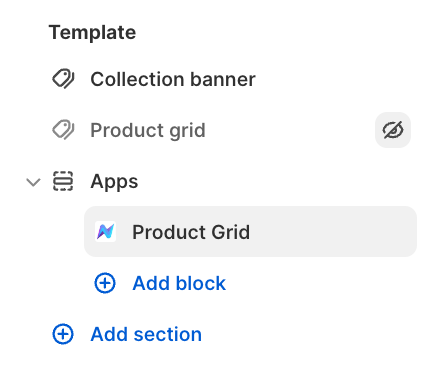The height and width of the screenshot is (371, 434).
Task: Click the Add section link text
Action: (x=146, y=334)
